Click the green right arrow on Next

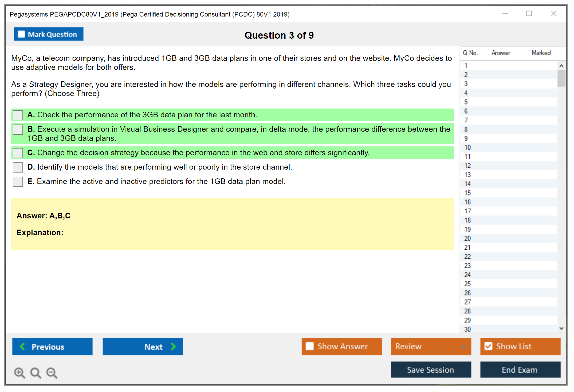[174, 346]
